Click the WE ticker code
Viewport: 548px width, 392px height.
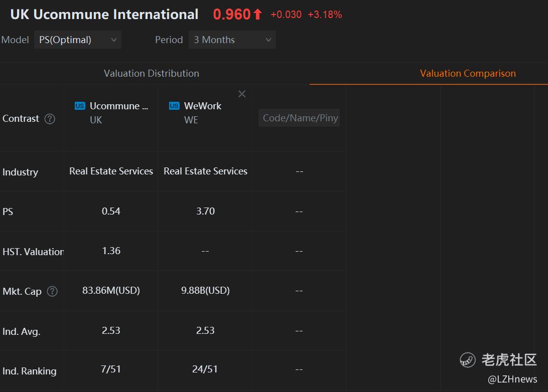pos(191,120)
